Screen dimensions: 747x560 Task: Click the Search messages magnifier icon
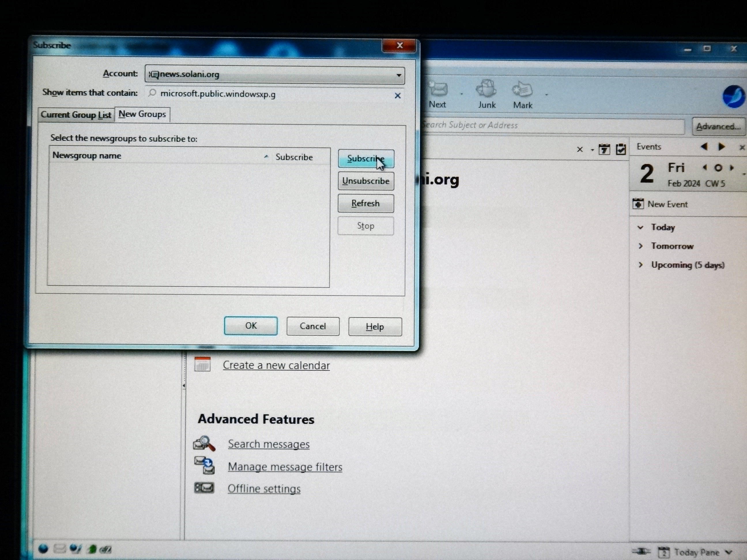click(x=204, y=444)
